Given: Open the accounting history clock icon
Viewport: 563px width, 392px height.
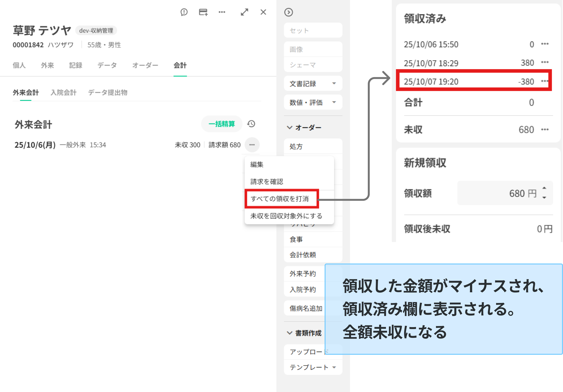Looking at the screenshot, I should click(251, 124).
